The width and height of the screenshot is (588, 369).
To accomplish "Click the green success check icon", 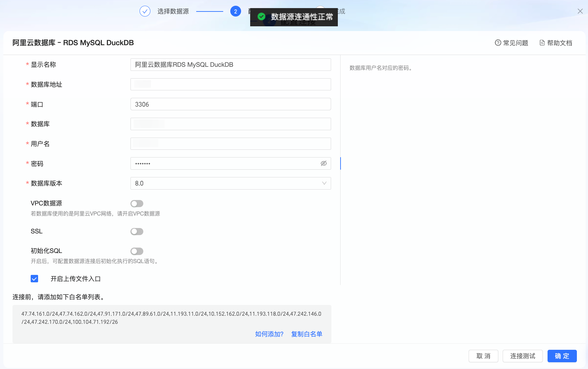I will point(261,17).
